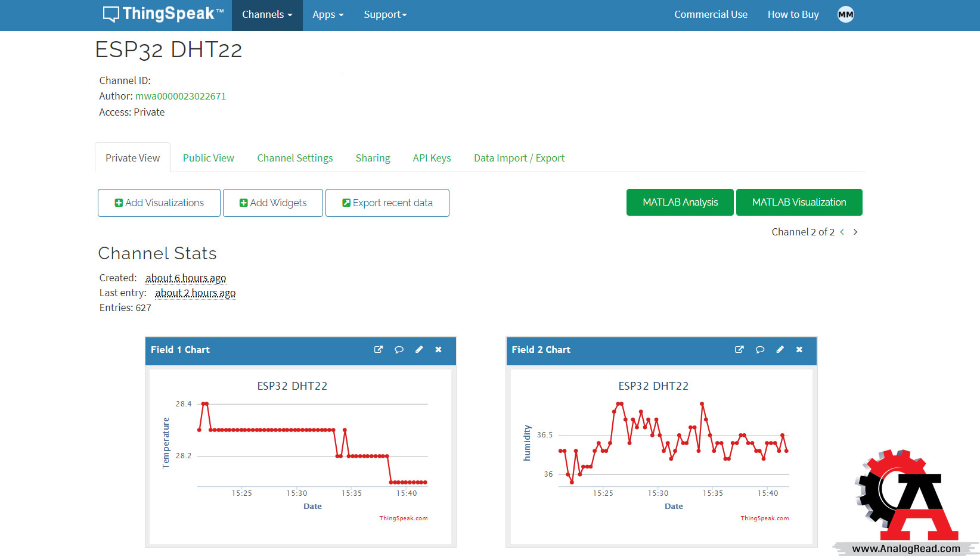Switch to the Sharing tab
The image size is (980, 556).
pos(373,158)
